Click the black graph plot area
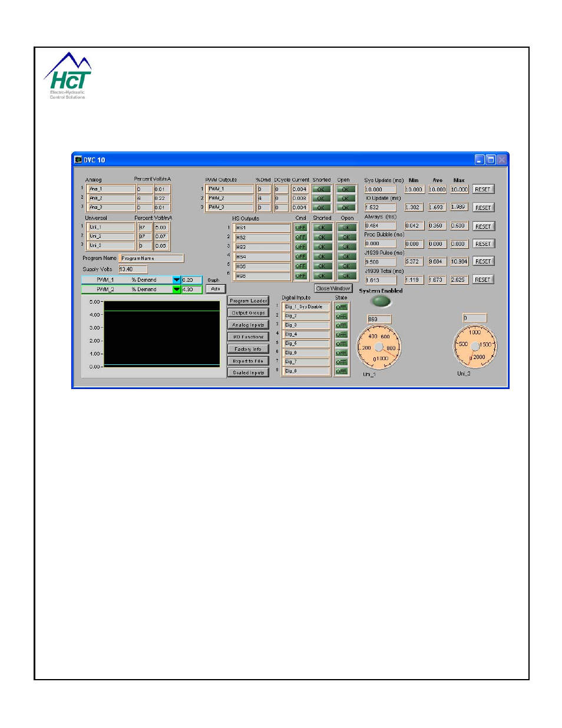 162,334
